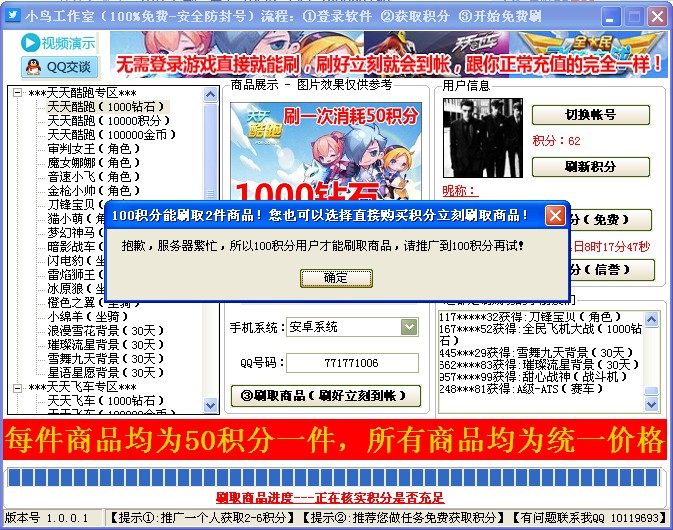Open QQ交谈 chat button
The height and width of the screenshot is (530, 673).
pyautogui.click(x=59, y=67)
